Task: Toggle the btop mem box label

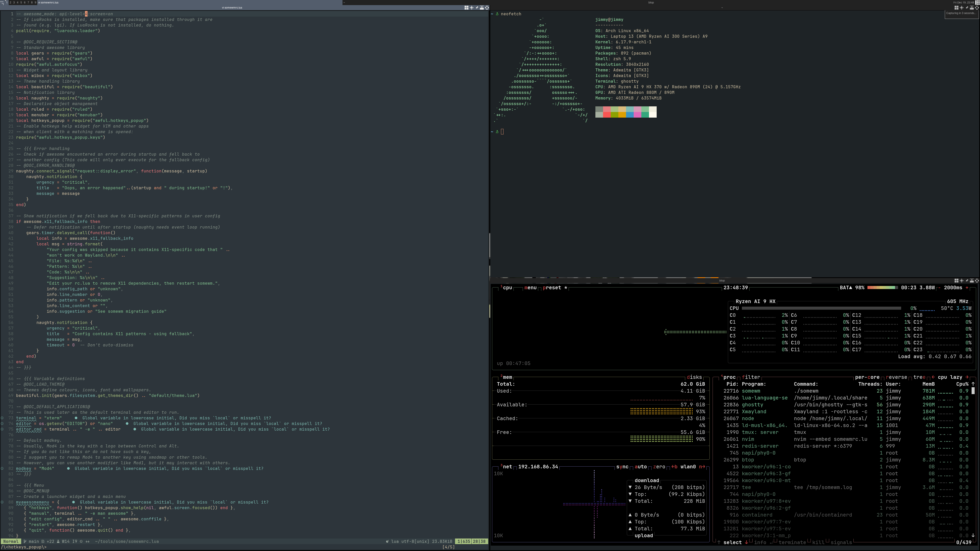Action: tap(506, 377)
